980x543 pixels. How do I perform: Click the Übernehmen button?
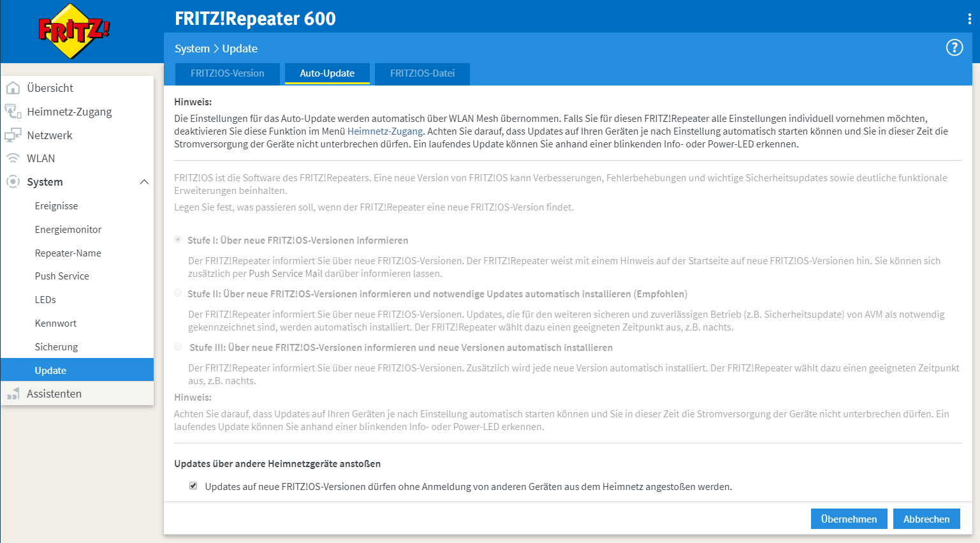coord(849,519)
